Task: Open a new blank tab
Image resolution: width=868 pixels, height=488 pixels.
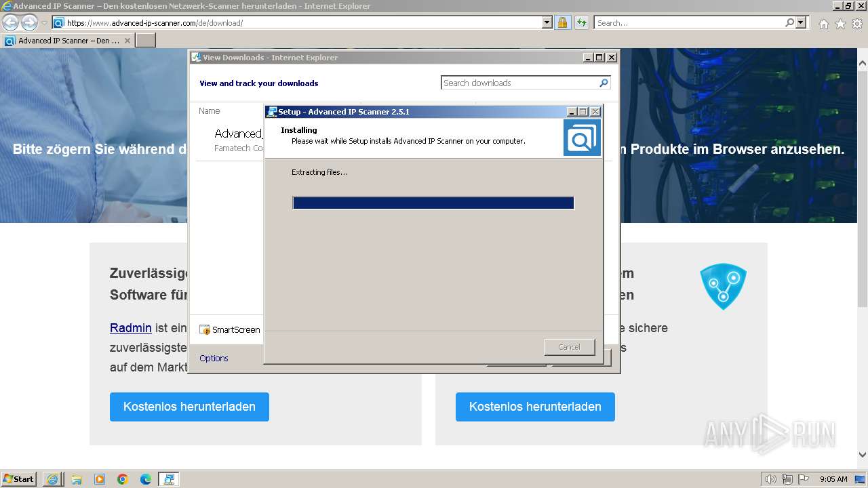Action: click(x=146, y=41)
